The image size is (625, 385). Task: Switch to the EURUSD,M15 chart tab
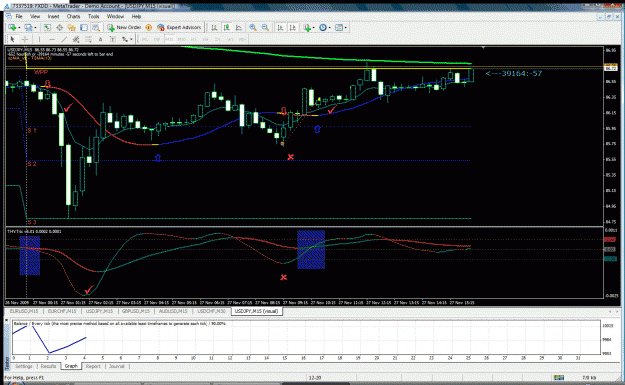coord(24,311)
